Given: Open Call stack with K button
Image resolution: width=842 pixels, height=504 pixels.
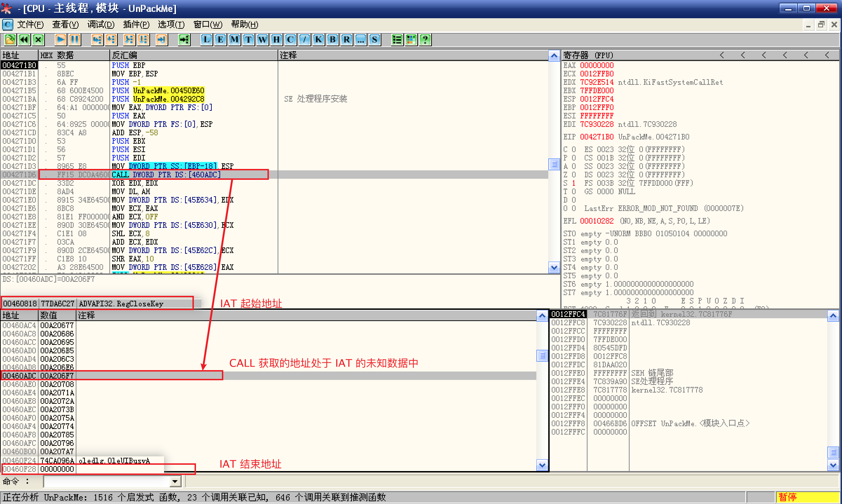Looking at the screenshot, I should point(318,40).
